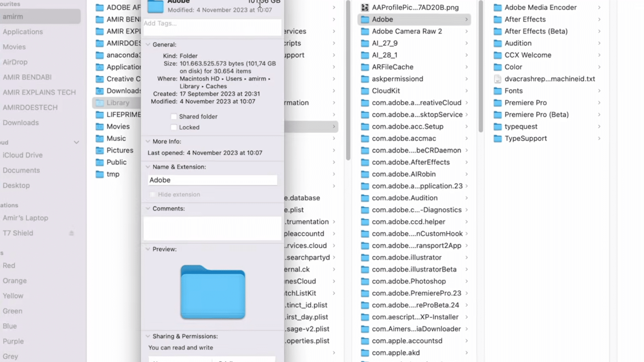The width and height of the screenshot is (644, 362).
Task: Select the com.adobe.Audition folder icon
Action: point(365,198)
